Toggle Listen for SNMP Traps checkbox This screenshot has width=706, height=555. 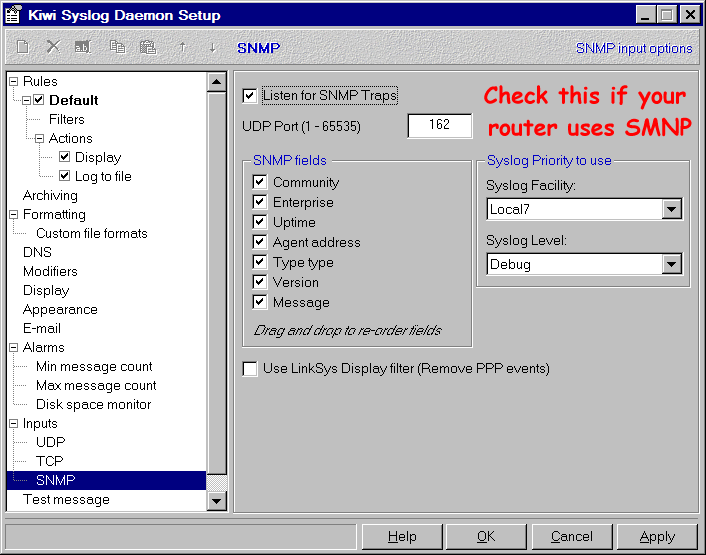pyautogui.click(x=249, y=95)
